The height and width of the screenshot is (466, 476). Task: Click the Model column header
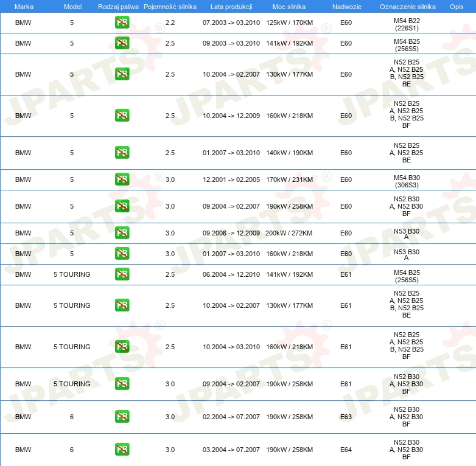click(72, 7)
